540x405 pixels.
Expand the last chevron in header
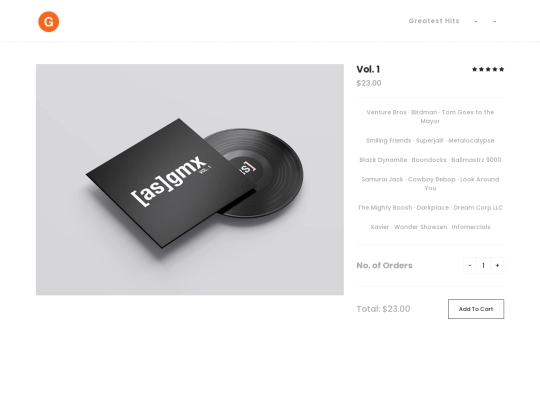[495, 21]
